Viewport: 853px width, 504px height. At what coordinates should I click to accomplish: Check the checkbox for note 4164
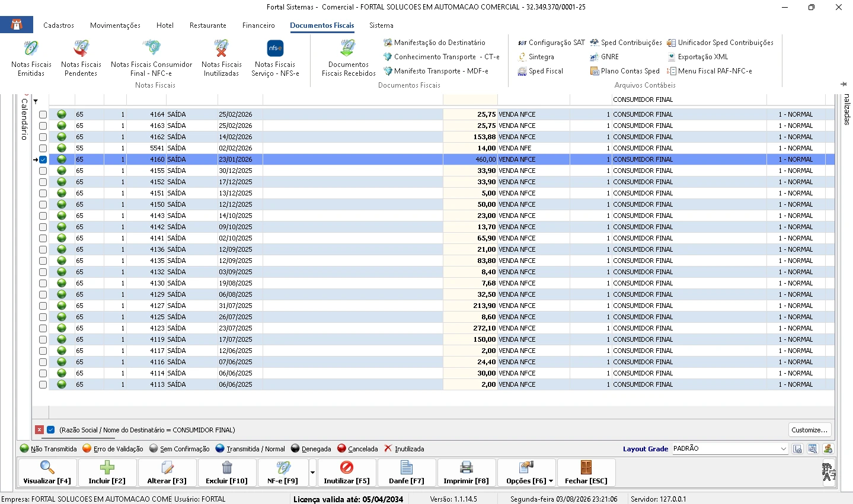point(43,114)
